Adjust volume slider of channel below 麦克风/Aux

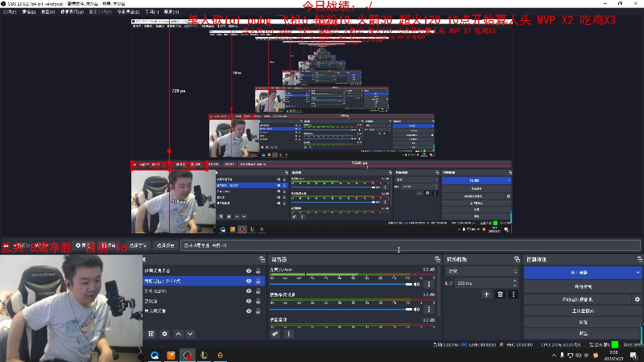click(x=341, y=310)
